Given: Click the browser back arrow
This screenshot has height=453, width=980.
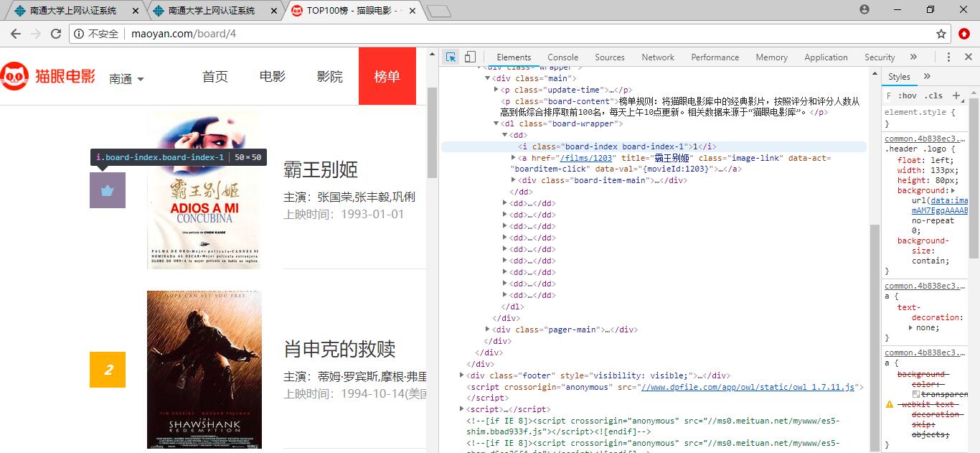Looking at the screenshot, I should (16, 34).
